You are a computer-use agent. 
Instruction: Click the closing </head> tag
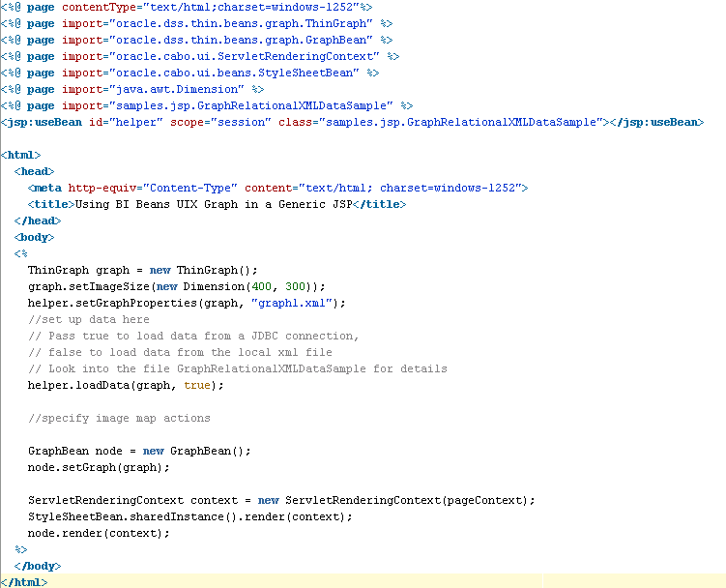click(x=38, y=220)
